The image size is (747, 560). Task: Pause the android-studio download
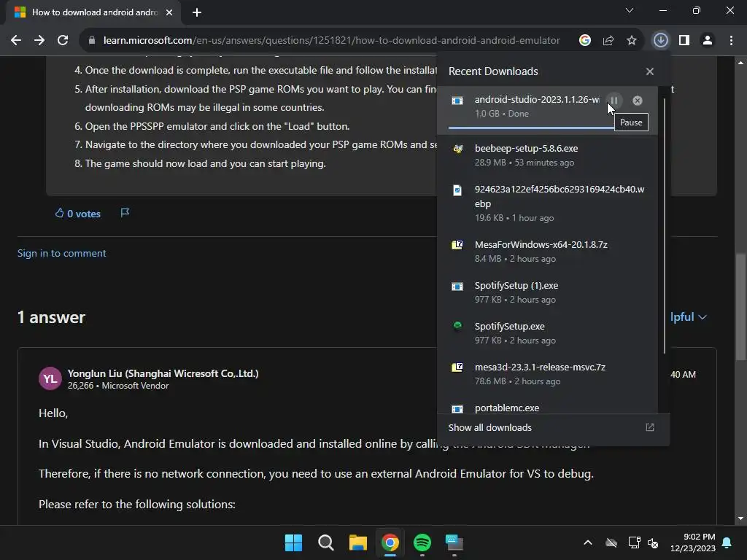pyautogui.click(x=614, y=101)
